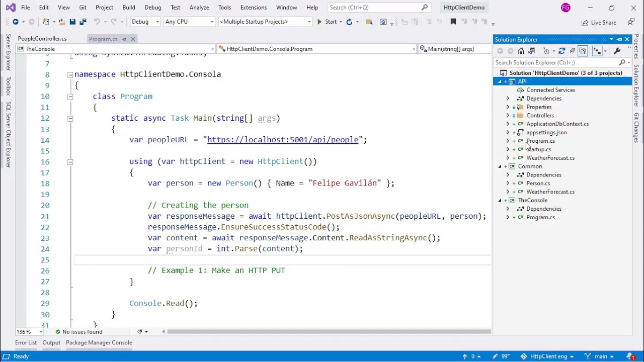Click the browser preview toolbar icon
The width and height of the screenshot is (644, 362).
pos(383,22)
